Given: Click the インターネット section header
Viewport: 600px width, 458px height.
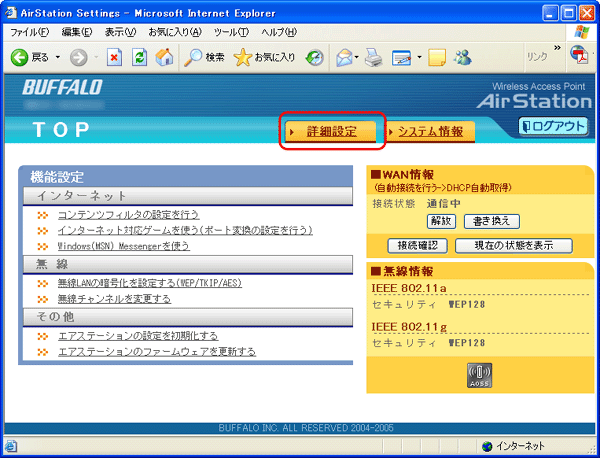Looking at the screenshot, I should click(x=188, y=196).
